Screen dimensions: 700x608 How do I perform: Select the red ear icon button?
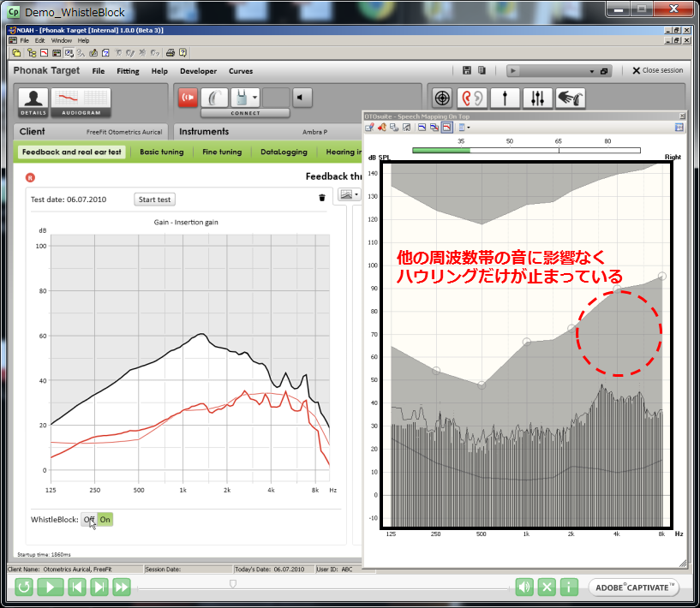473,98
